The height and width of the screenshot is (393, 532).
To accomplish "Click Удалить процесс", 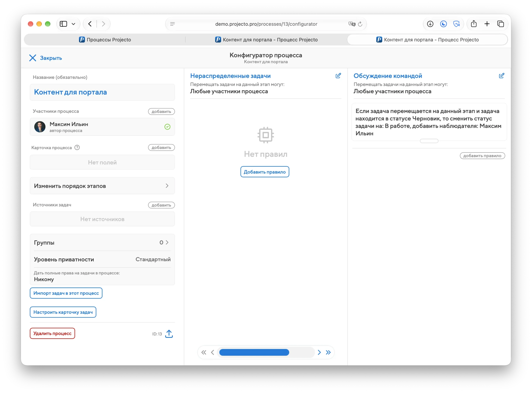I will (52, 333).
